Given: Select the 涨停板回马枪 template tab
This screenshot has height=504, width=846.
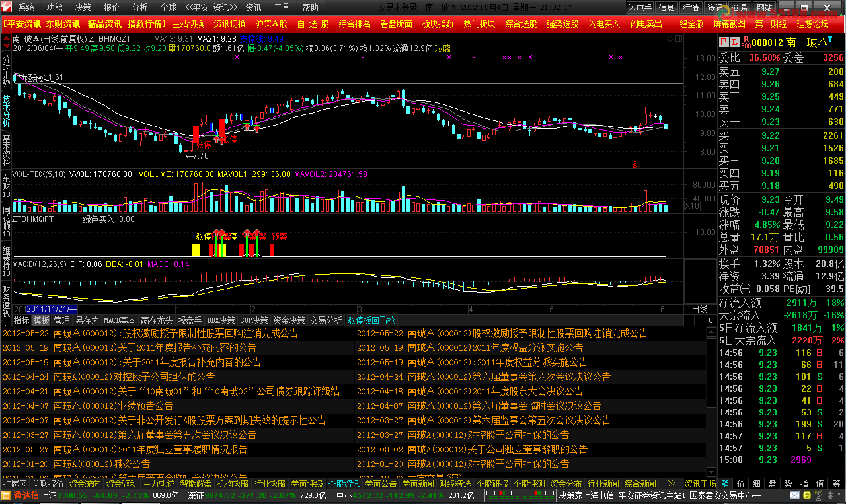Looking at the screenshot, I should [x=371, y=320].
